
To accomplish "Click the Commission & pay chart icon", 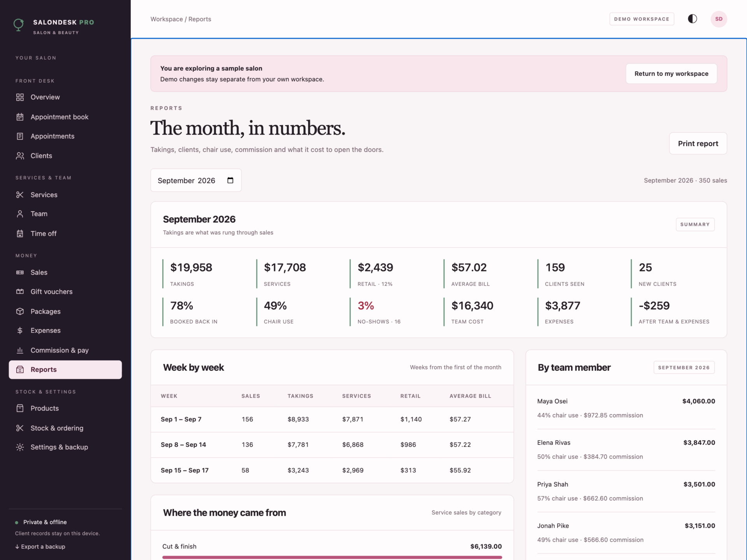I will [20, 350].
